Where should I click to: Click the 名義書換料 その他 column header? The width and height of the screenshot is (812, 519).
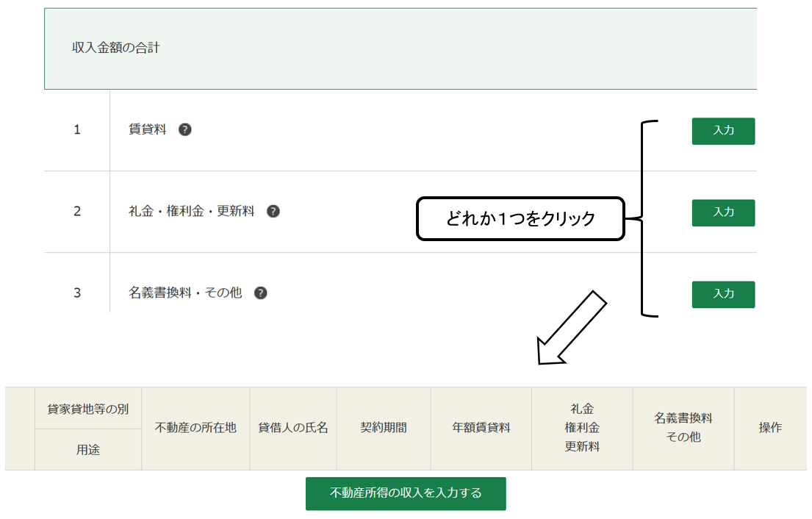pyautogui.click(x=683, y=429)
